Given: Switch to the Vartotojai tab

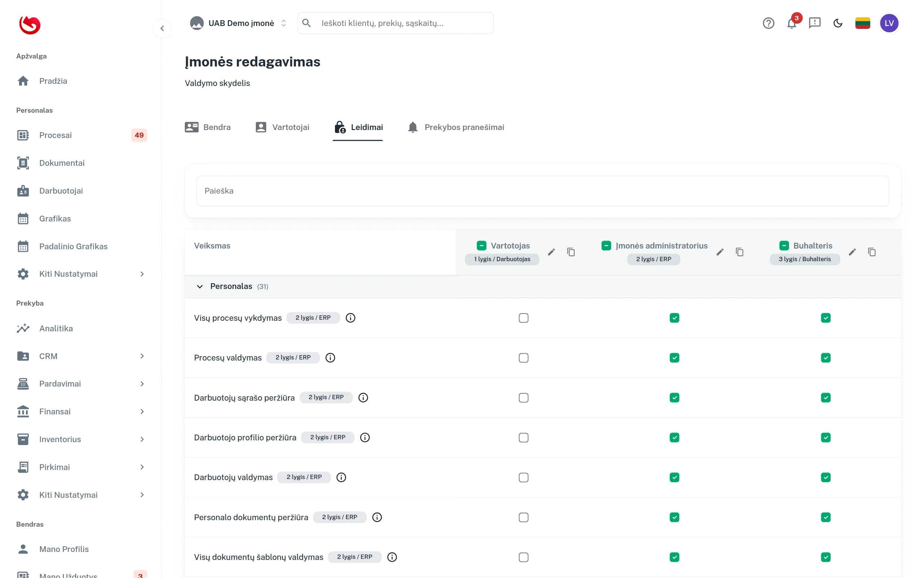Looking at the screenshot, I should pos(282,127).
